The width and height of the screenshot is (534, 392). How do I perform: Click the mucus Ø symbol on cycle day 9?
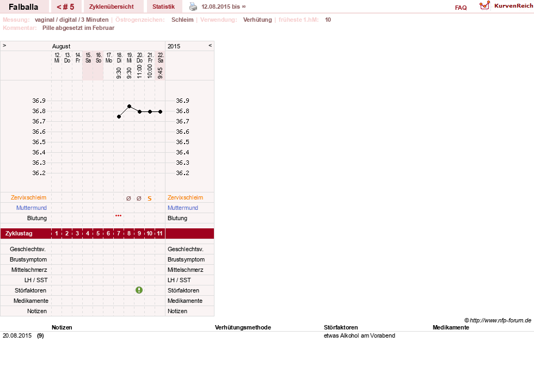(139, 198)
